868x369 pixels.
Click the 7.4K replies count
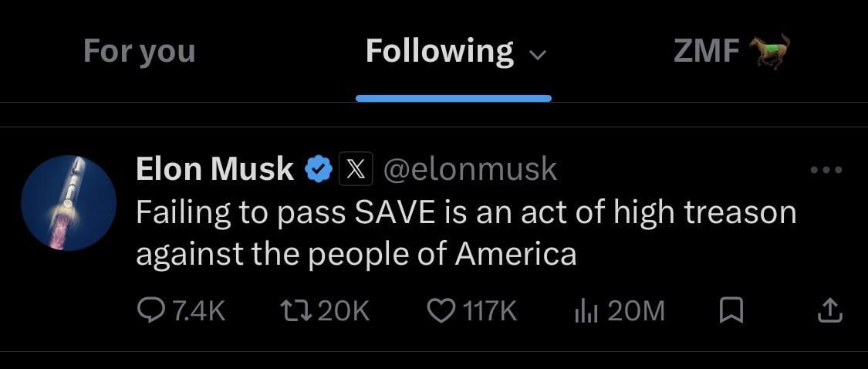pyautogui.click(x=198, y=310)
